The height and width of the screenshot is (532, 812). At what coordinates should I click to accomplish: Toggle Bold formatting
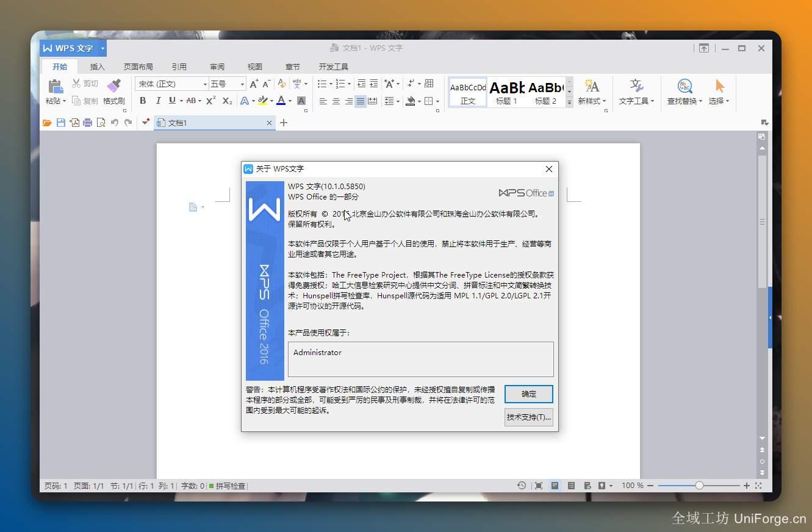point(143,101)
